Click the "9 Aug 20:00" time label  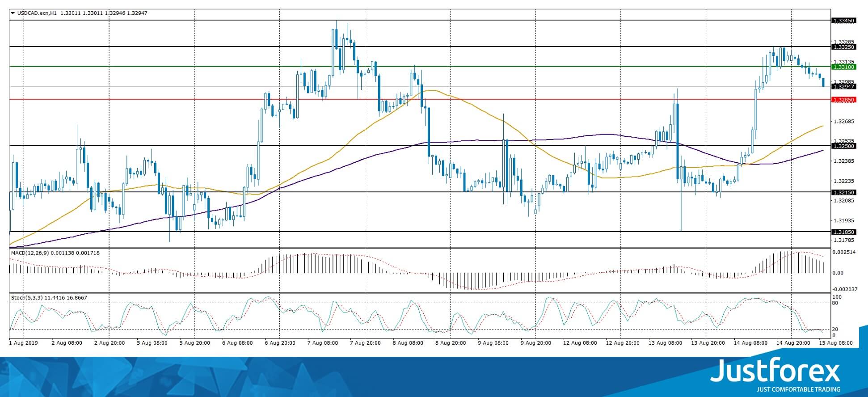(x=536, y=343)
